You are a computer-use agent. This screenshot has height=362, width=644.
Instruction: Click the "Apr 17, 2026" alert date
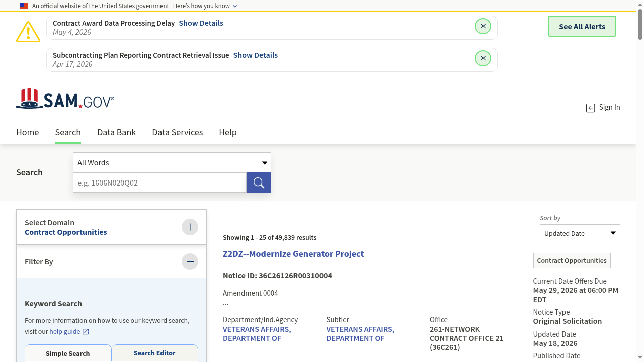[72, 64]
